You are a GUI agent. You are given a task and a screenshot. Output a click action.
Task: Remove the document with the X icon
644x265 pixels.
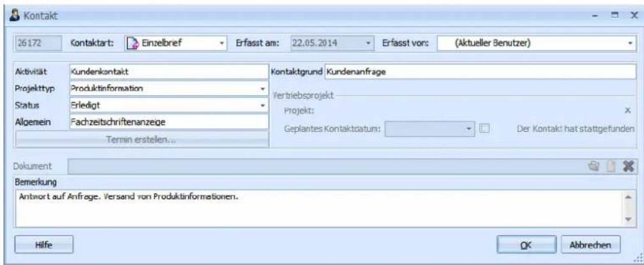tap(628, 166)
